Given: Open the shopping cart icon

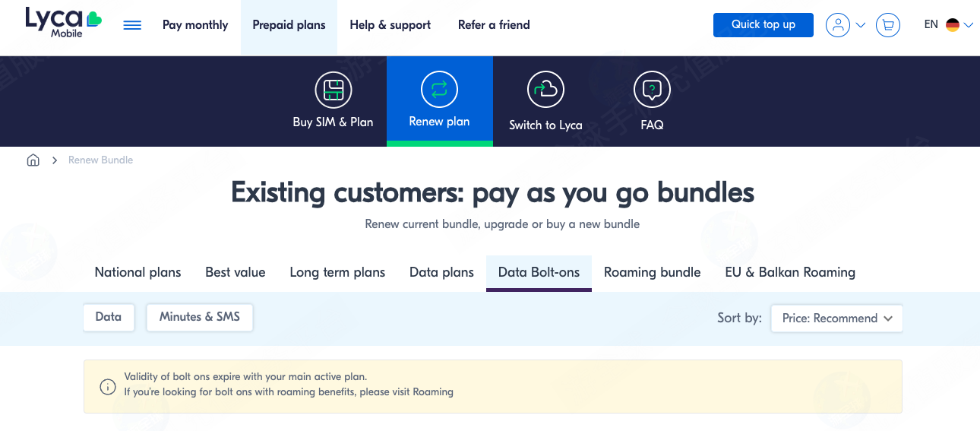Looking at the screenshot, I should point(888,25).
